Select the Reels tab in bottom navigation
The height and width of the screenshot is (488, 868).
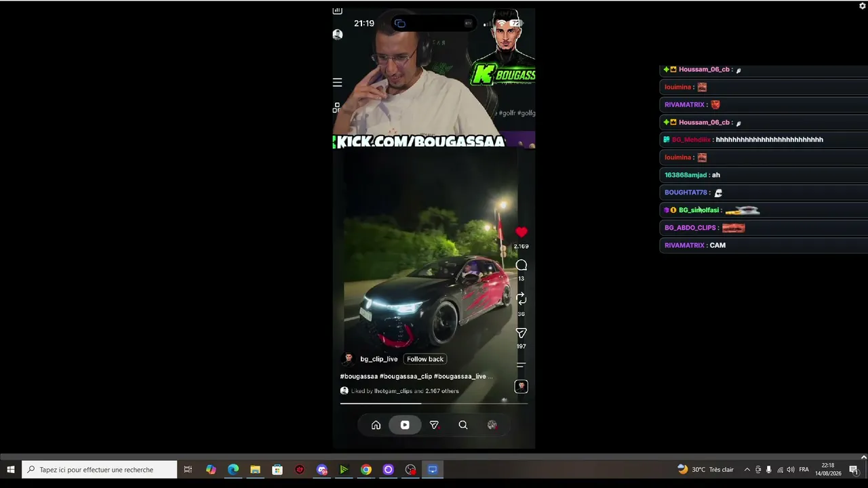point(405,425)
